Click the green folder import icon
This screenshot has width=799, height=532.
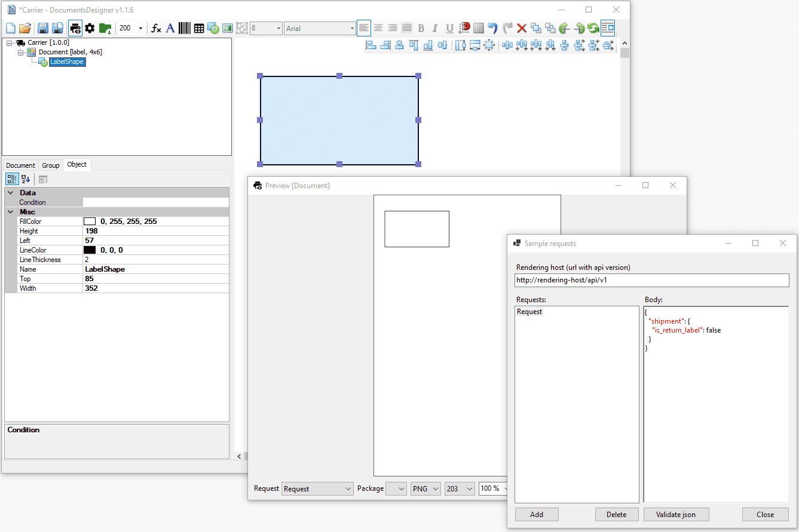coord(105,28)
